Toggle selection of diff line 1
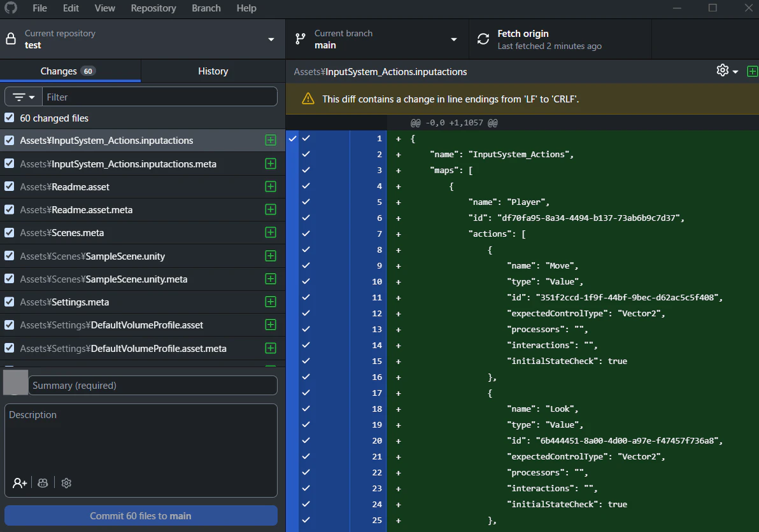 pyautogui.click(x=306, y=138)
